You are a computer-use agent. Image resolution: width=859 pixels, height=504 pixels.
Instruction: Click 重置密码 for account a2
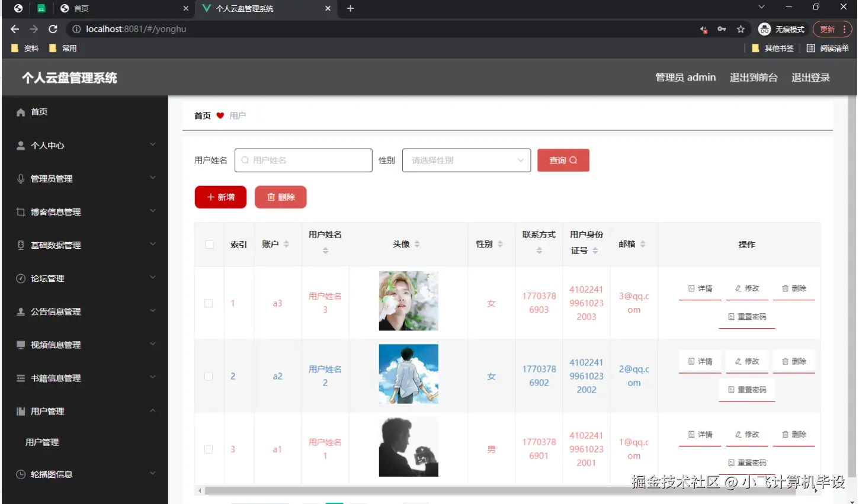click(747, 390)
